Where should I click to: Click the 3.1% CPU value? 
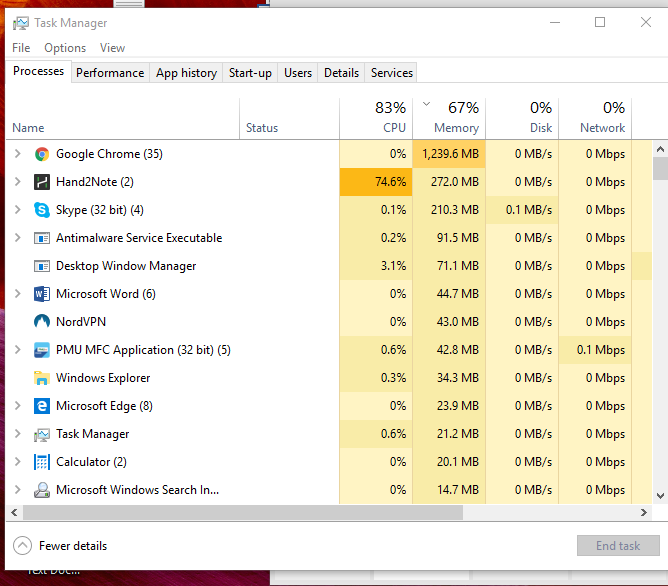[x=393, y=266]
